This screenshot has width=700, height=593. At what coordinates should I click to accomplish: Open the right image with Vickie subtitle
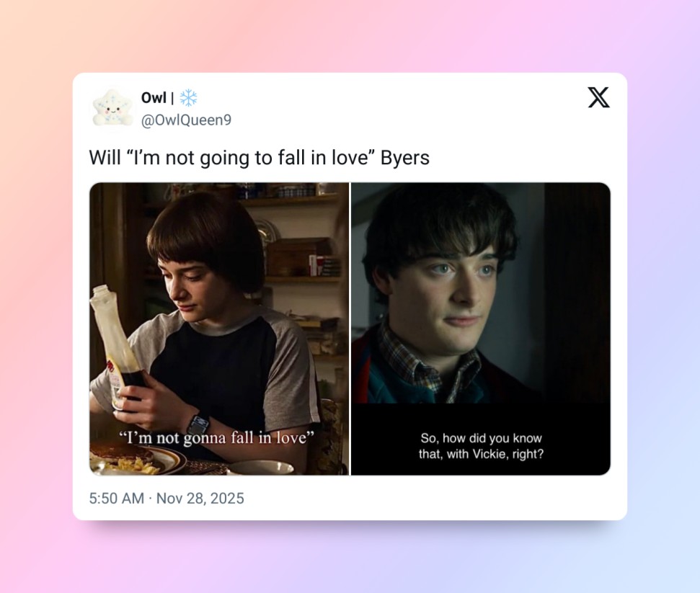[481, 329]
